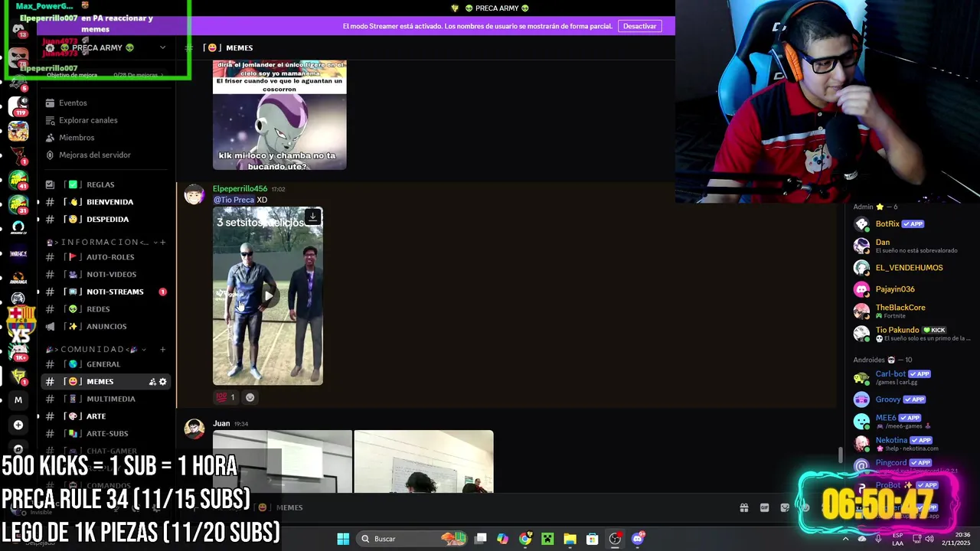Open server icon with 31 badge

coord(18,205)
